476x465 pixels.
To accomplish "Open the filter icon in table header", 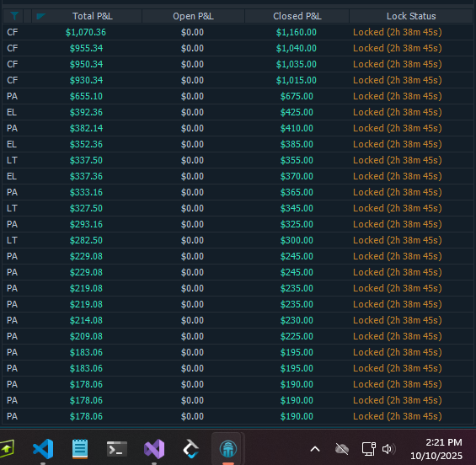I will click(x=14, y=16).
